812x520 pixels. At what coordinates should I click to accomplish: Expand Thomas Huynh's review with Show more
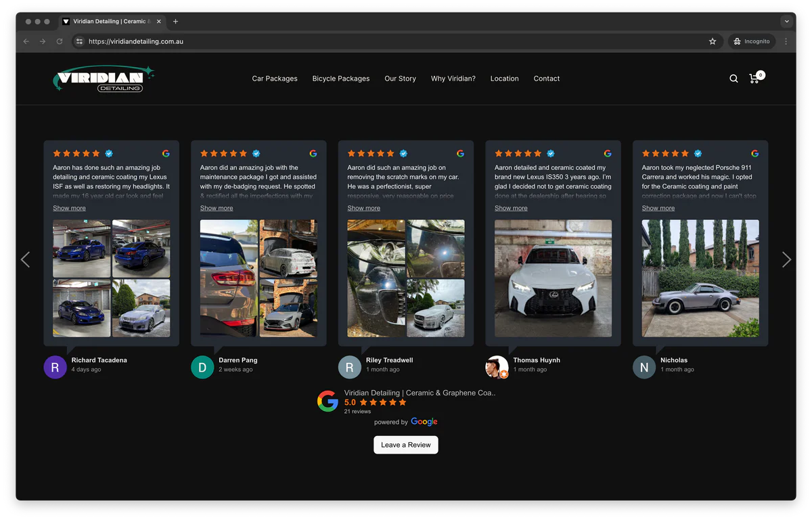tap(511, 208)
